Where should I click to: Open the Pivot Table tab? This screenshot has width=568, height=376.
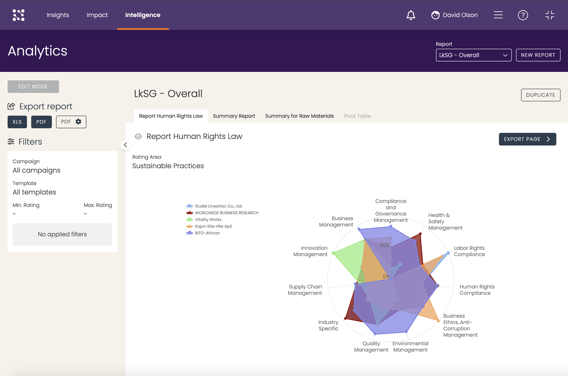coord(357,116)
